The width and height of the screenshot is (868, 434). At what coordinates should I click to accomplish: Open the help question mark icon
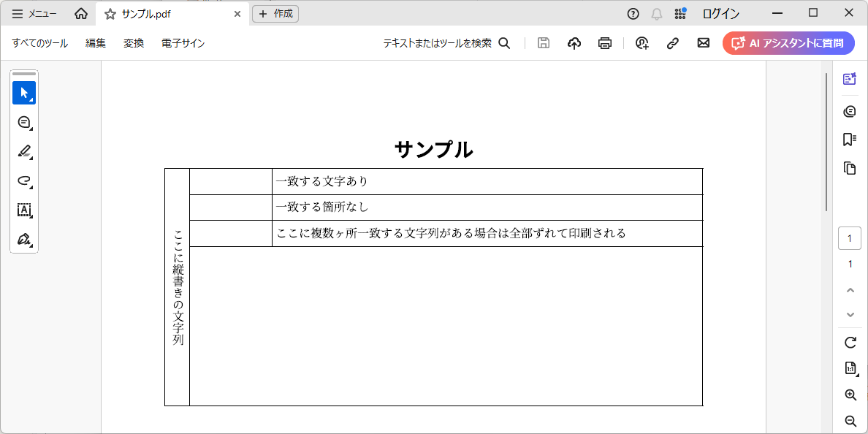point(633,14)
